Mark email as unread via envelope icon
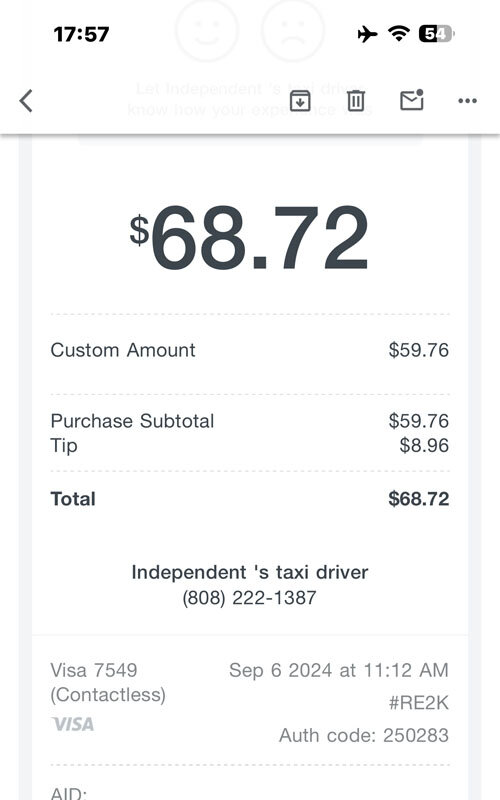Image resolution: width=500 pixels, height=800 pixels. coord(412,99)
